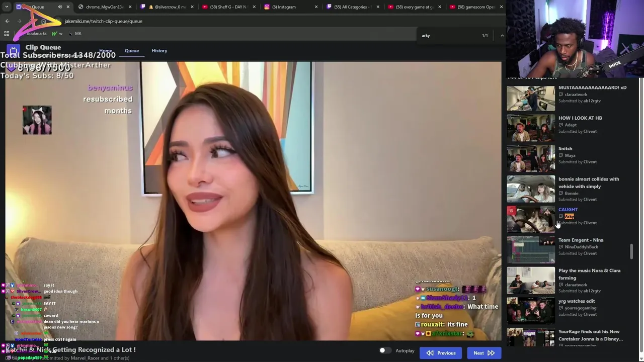Play the bonnie almost collides clip thumbnail
This screenshot has height=362, width=644.
pos(531,190)
